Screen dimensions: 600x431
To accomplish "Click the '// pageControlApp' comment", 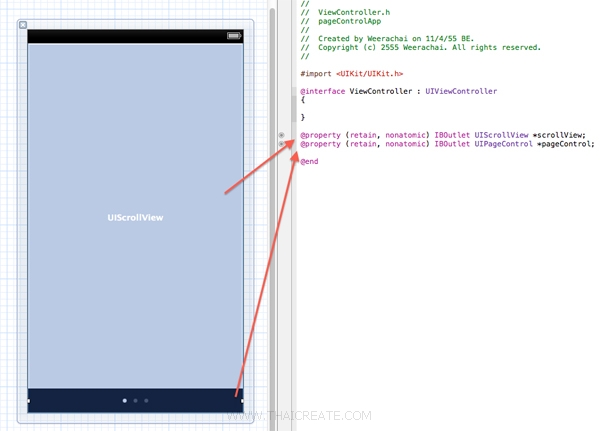I will click(x=341, y=21).
